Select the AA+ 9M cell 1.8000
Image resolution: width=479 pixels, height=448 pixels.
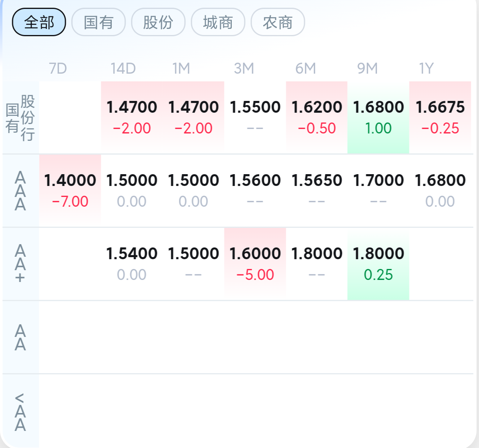(378, 264)
